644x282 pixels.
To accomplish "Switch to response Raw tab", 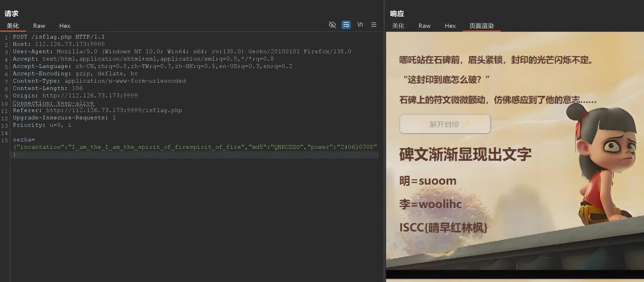I will pos(424,26).
